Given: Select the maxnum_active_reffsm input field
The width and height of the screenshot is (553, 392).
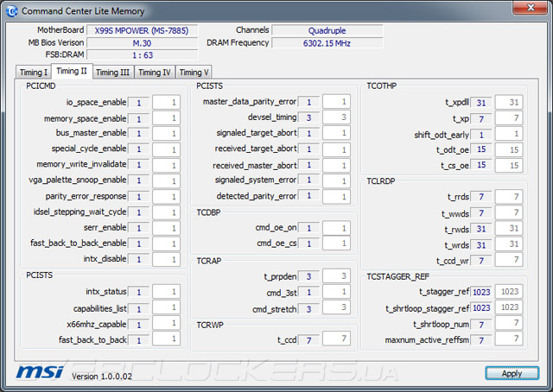Looking at the screenshot, I should 509,338.
